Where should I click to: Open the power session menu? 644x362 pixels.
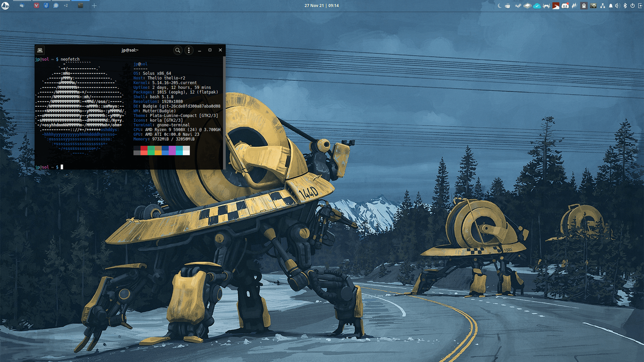pos(632,6)
